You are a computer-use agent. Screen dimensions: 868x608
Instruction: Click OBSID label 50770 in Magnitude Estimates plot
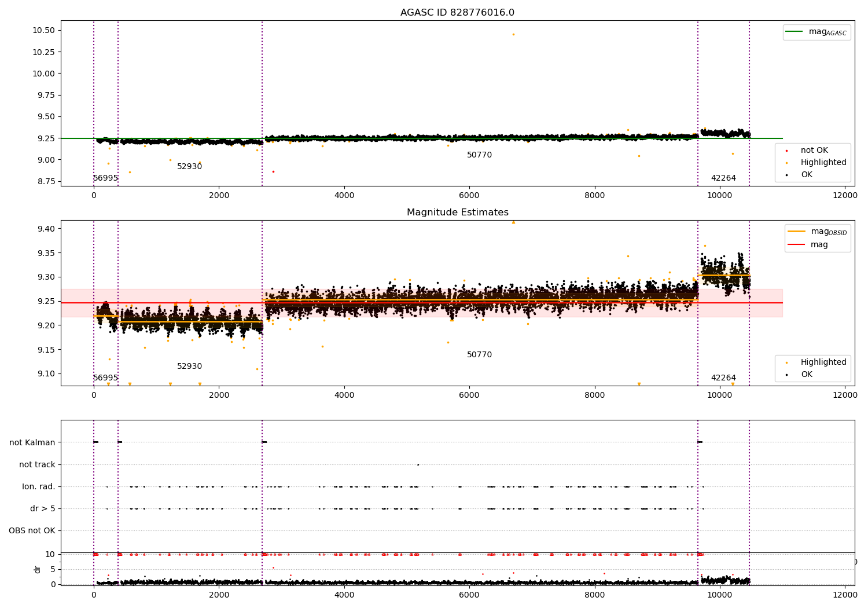click(479, 355)
